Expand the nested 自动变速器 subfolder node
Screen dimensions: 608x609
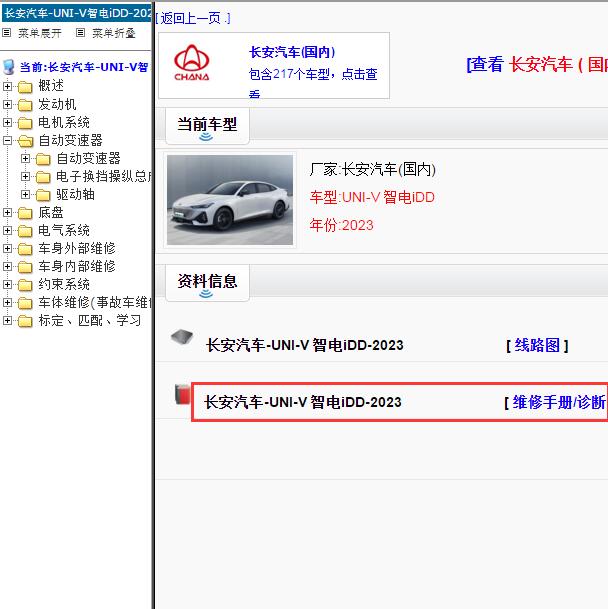[x=25, y=158]
